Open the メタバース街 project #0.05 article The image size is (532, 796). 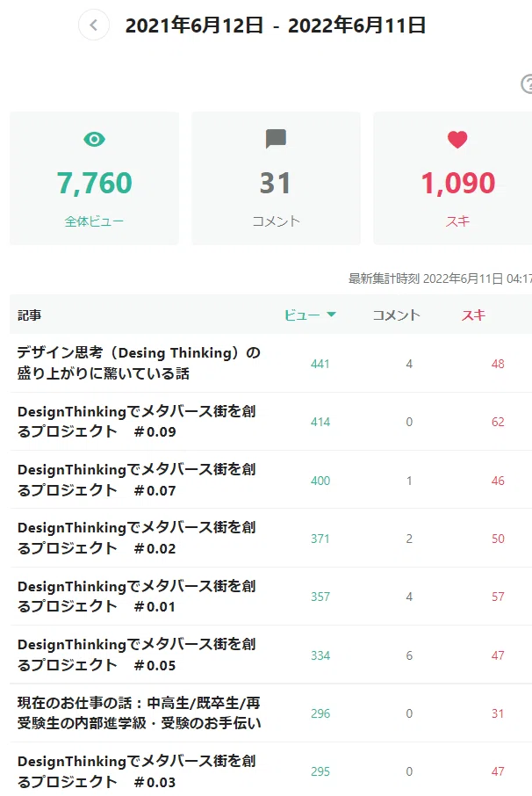(136, 655)
